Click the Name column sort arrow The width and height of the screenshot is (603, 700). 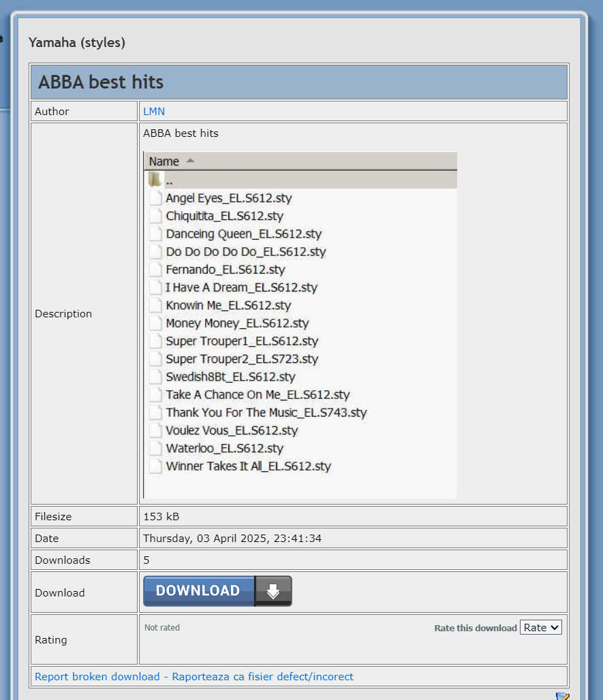190,161
